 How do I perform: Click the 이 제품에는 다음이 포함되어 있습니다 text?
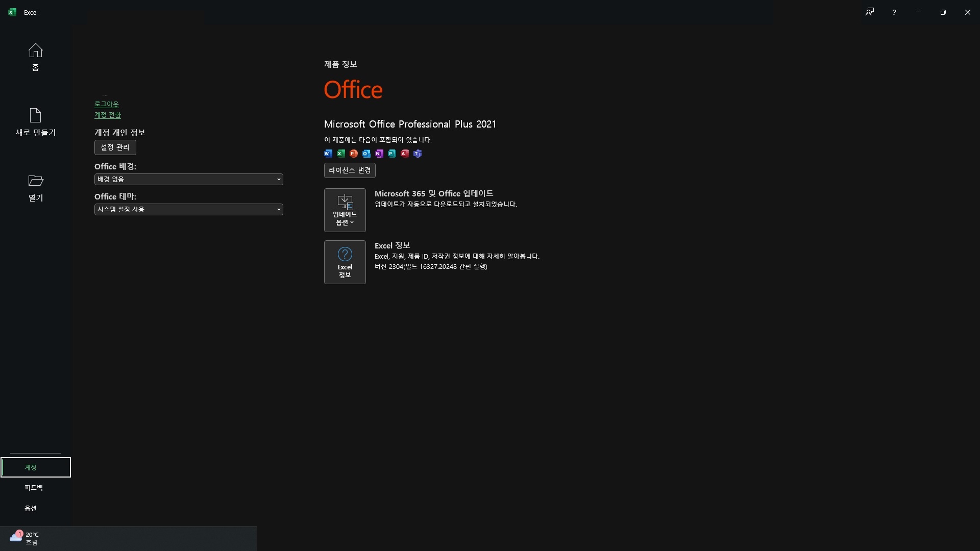[x=378, y=140]
